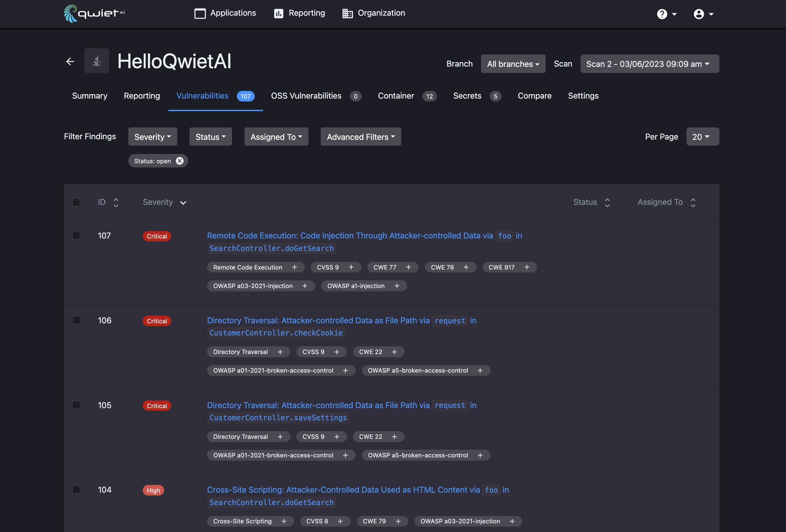Screen dimensions: 786x532
Task: Click the High badge on row 104
Action: [153, 490]
